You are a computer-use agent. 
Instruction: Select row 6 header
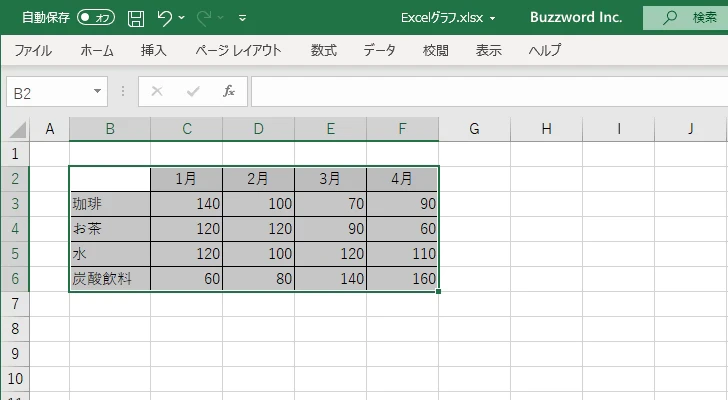[x=15, y=279]
